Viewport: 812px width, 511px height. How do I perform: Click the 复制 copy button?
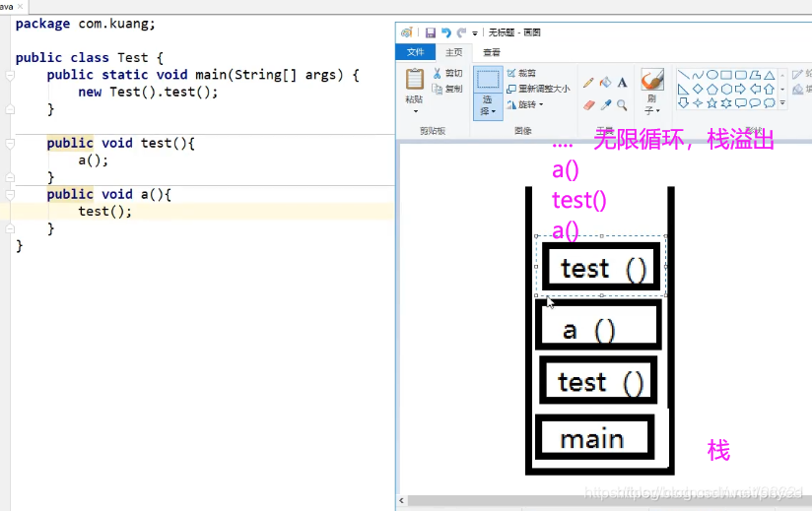(448, 89)
